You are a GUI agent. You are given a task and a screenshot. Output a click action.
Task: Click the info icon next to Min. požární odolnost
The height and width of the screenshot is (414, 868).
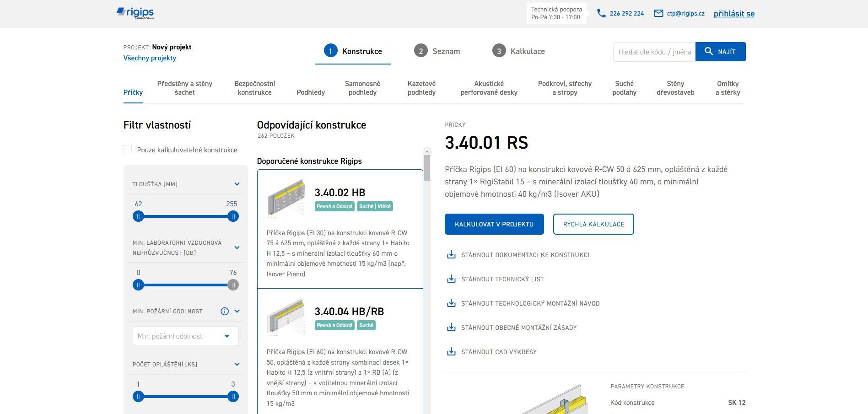[x=225, y=312]
